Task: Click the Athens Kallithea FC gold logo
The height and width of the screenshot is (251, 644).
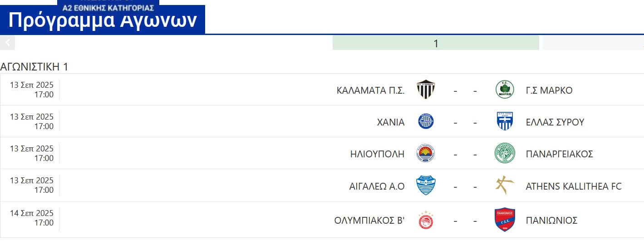Action: click(x=505, y=186)
